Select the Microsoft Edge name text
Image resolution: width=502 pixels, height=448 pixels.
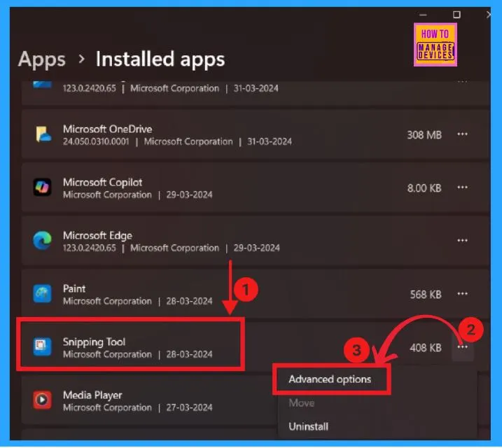pos(97,235)
